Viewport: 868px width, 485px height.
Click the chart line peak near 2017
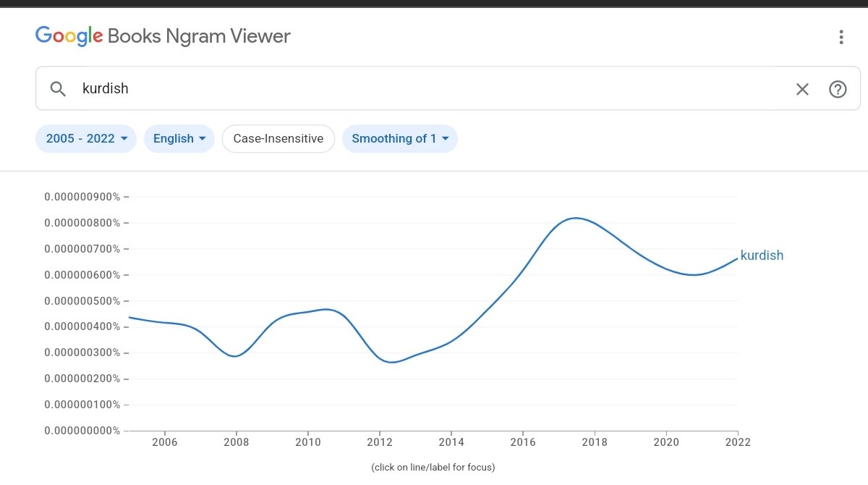tap(576, 218)
